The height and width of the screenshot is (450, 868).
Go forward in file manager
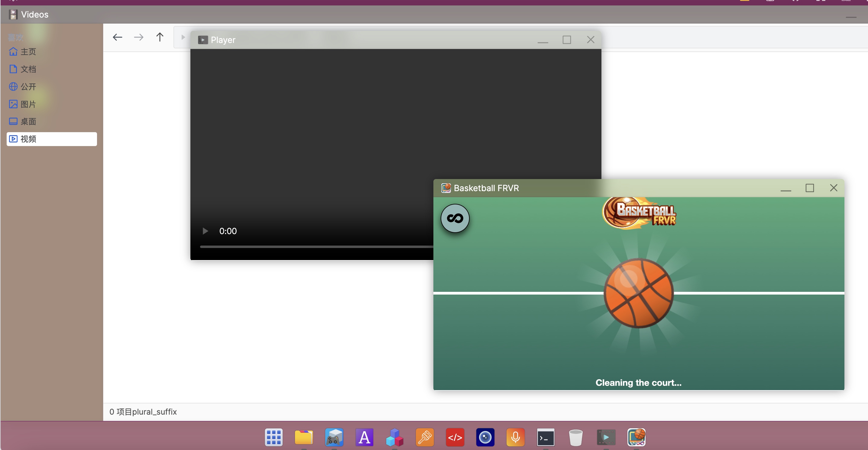click(x=138, y=37)
